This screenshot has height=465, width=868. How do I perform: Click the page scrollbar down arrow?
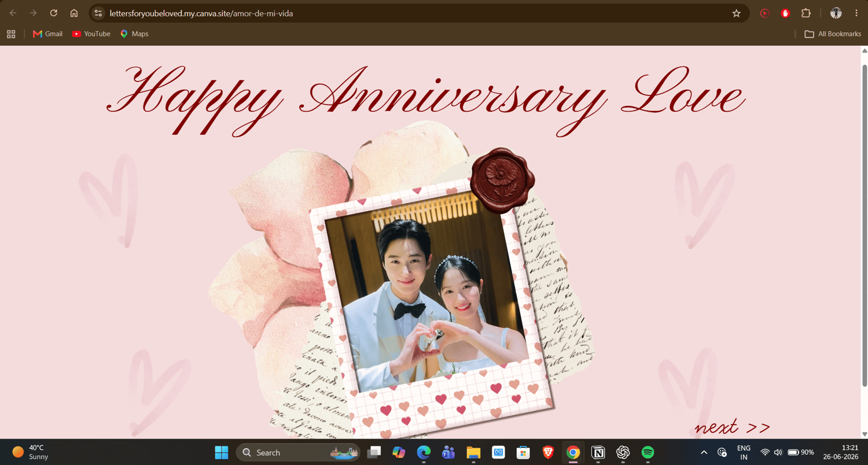click(865, 434)
